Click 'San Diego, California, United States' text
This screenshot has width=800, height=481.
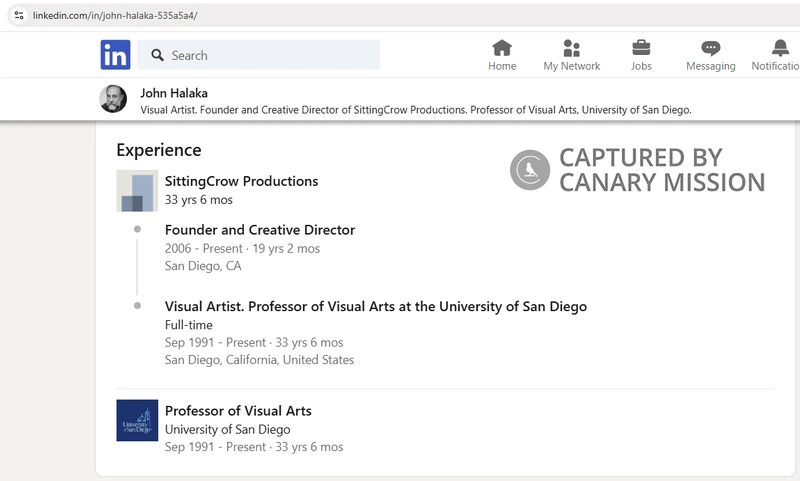259,360
